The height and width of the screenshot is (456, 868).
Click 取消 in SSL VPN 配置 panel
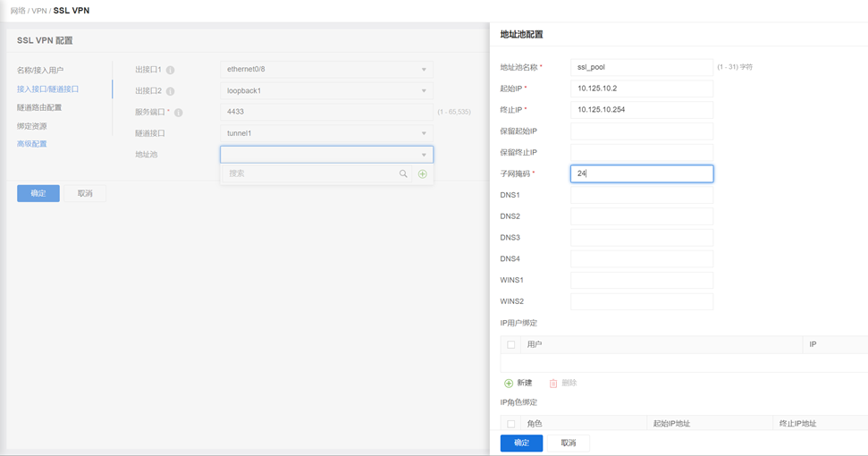85,193
